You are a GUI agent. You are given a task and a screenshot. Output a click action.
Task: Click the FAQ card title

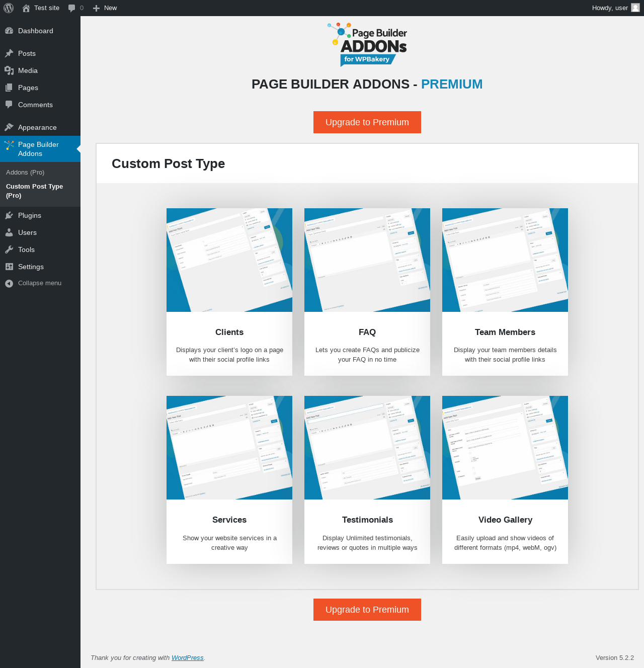click(367, 332)
